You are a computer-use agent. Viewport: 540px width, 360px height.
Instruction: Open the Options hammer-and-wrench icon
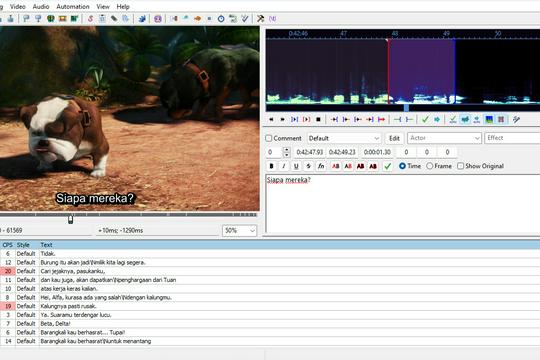tap(260, 19)
